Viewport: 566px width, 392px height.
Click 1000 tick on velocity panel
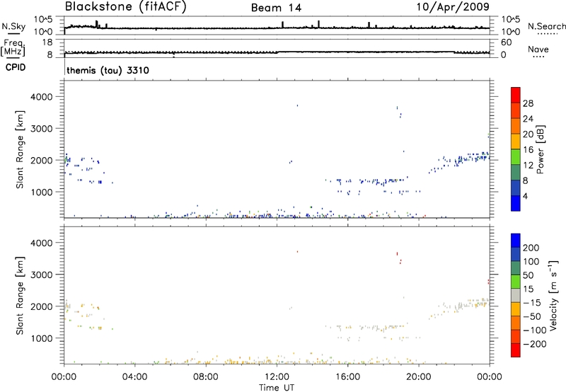[x=42, y=338]
